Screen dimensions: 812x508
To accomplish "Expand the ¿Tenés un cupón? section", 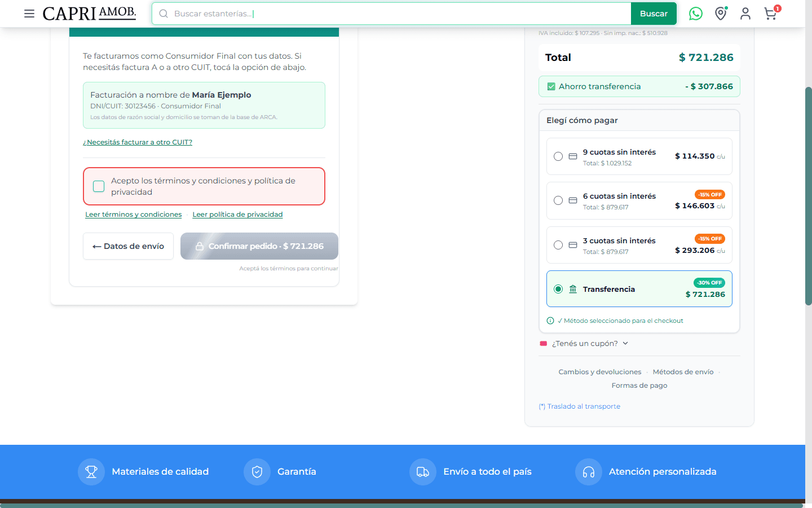I will click(x=584, y=343).
